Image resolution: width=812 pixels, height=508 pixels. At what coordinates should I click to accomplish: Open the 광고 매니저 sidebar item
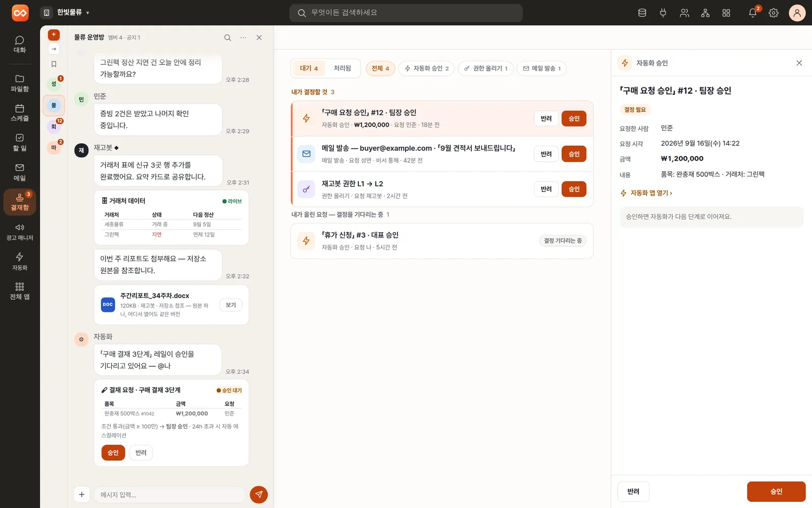pyautogui.click(x=20, y=232)
